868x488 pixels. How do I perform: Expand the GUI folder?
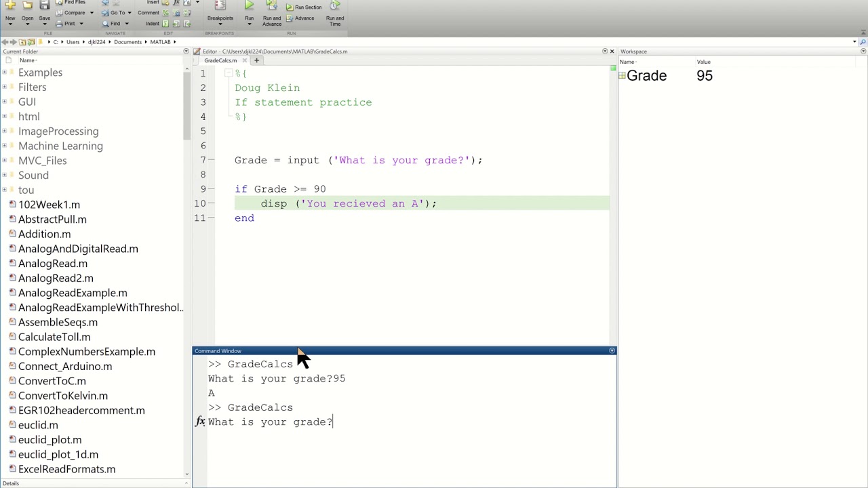5,102
